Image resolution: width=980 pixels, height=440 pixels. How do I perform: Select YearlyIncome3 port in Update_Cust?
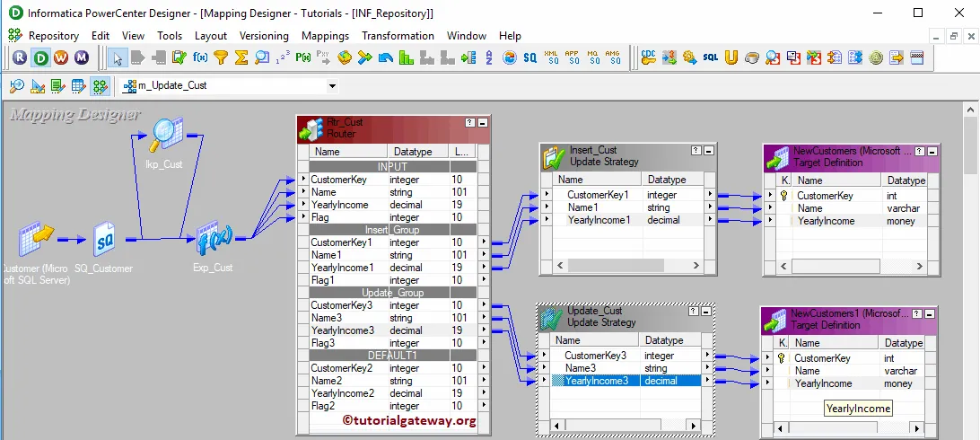[627, 381]
